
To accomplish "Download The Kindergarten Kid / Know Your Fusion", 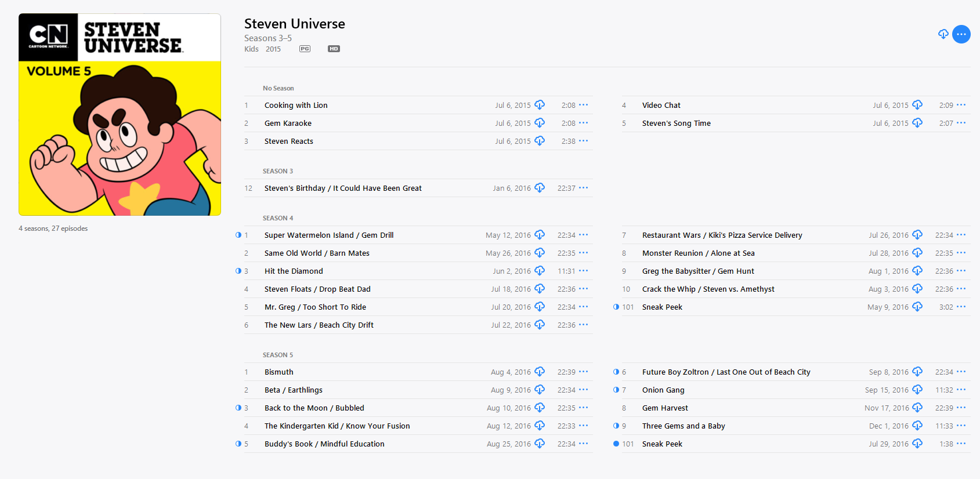I will tap(540, 426).
